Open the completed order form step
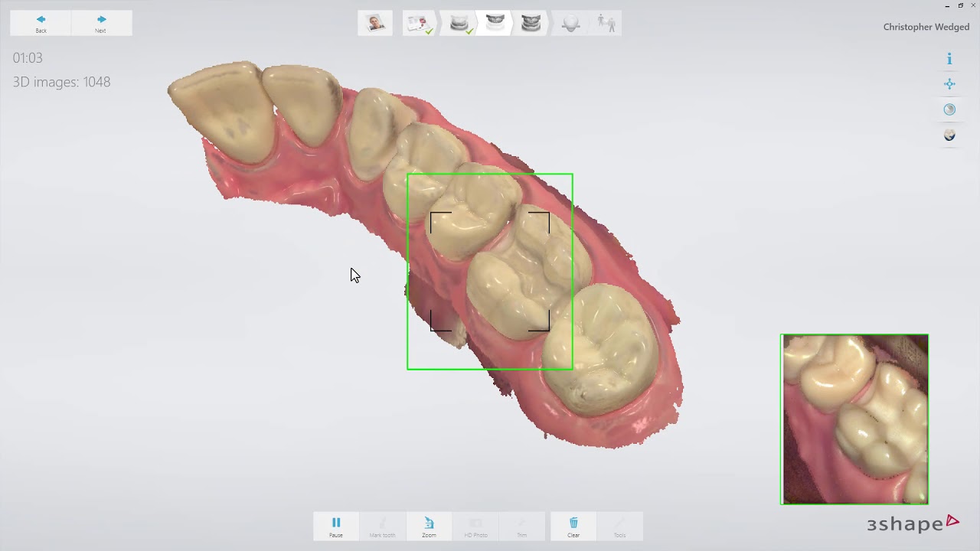This screenshot has width=980, height=551. point(419,23)
